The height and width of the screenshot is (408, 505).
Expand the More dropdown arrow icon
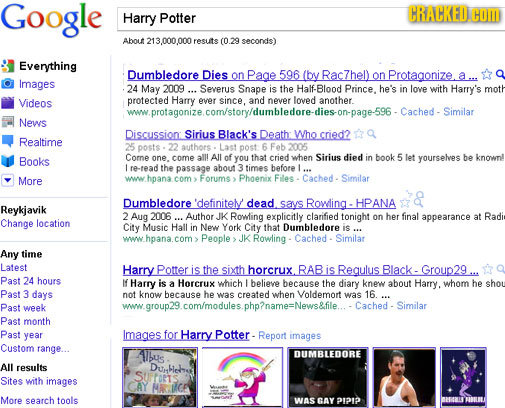(8, 181)
